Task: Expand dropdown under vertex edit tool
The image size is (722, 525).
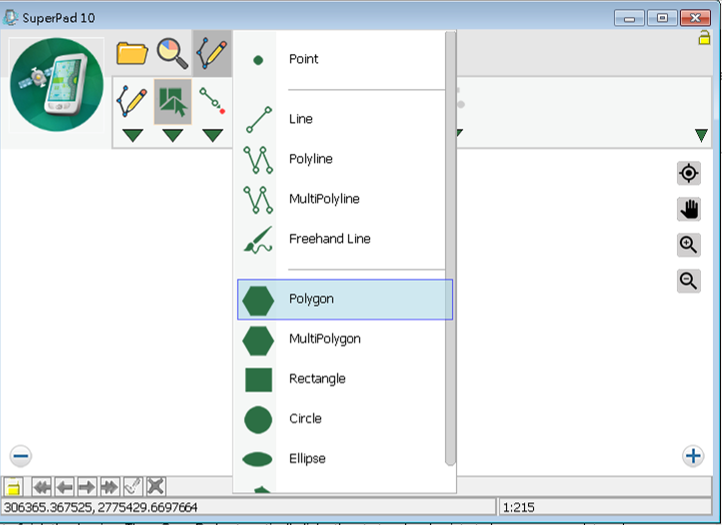Action: [x=212, y=136]
